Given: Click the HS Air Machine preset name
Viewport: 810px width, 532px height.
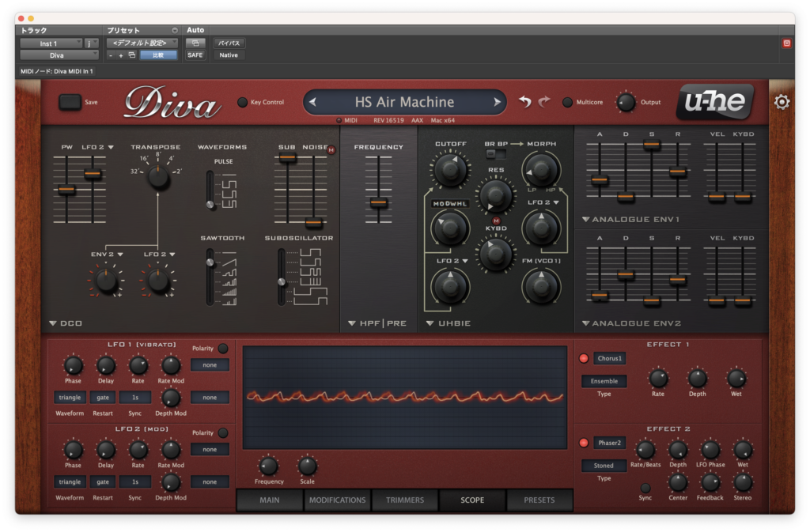Looking at the screenshot, I should click(404, 102).
